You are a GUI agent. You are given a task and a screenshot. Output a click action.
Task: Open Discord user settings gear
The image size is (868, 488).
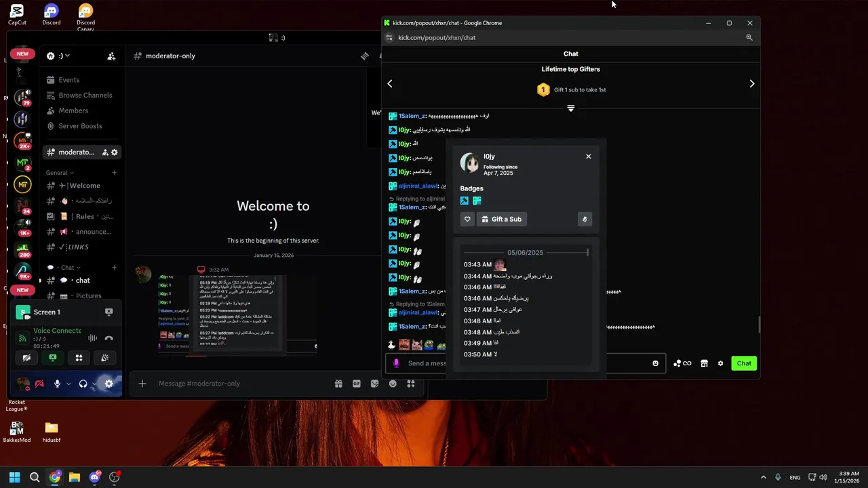pos(108,384)
